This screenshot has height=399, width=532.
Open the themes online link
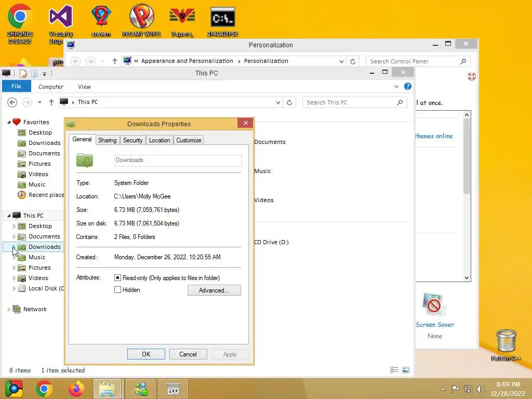click(x=434, y=136)
